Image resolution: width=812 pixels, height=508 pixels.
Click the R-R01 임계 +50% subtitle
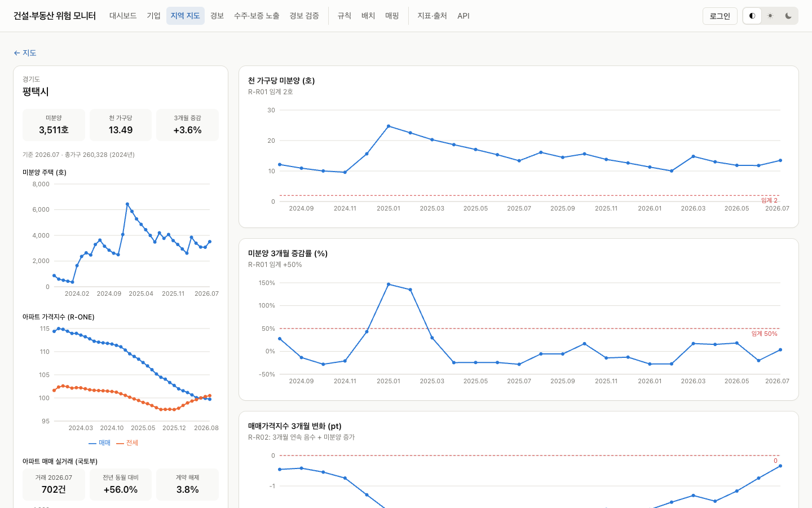275,265
